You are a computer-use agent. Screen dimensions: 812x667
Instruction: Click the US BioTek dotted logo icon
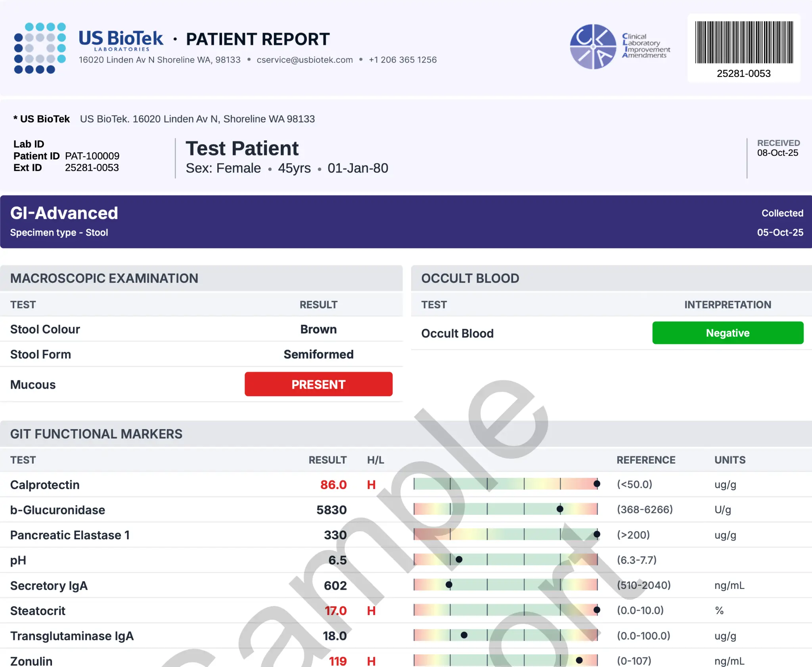coord(40,48)
